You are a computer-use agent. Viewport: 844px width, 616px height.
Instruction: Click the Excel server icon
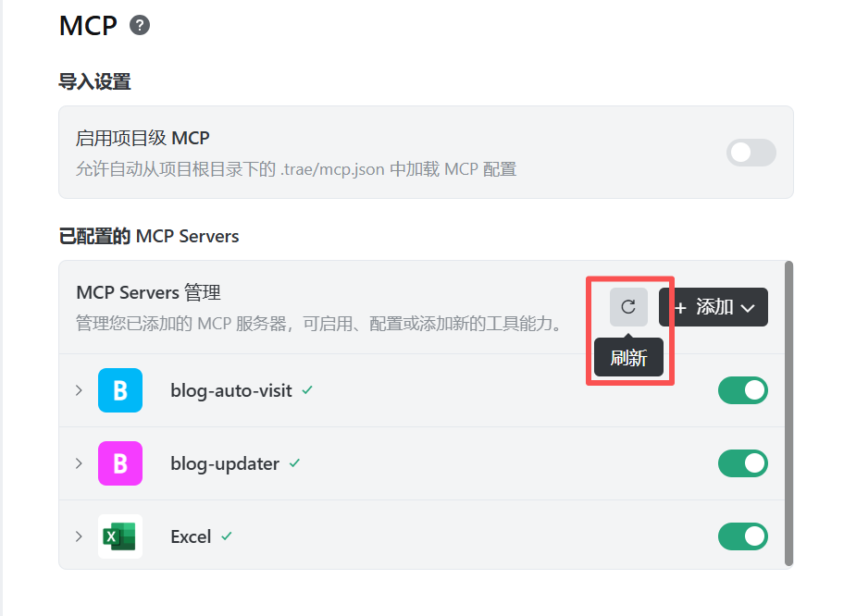click(120, 536)
